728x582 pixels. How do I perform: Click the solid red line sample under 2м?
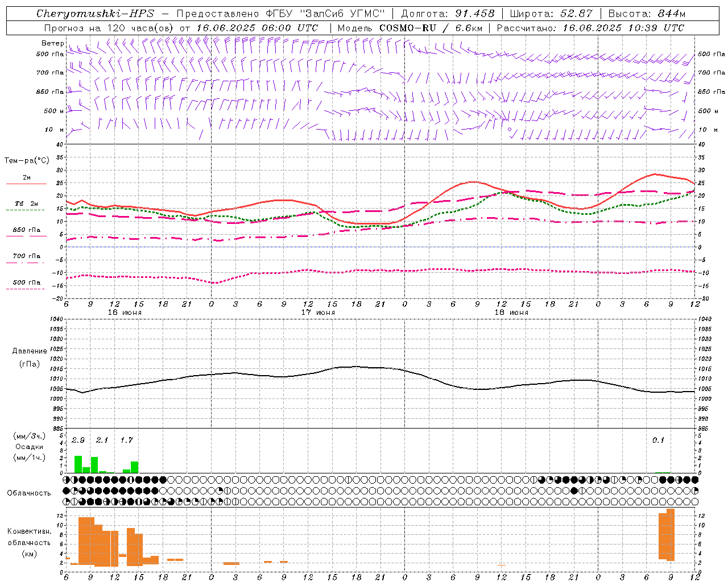point(26,184)
